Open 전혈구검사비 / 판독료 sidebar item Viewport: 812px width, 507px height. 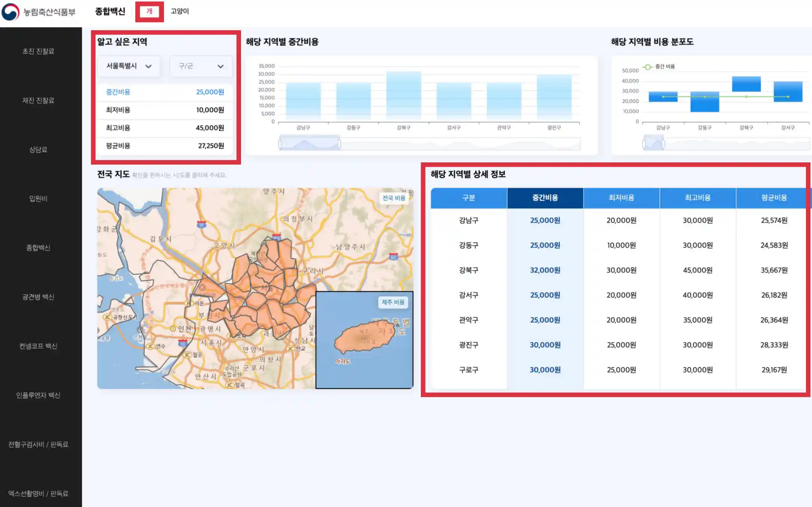[38, 444]
